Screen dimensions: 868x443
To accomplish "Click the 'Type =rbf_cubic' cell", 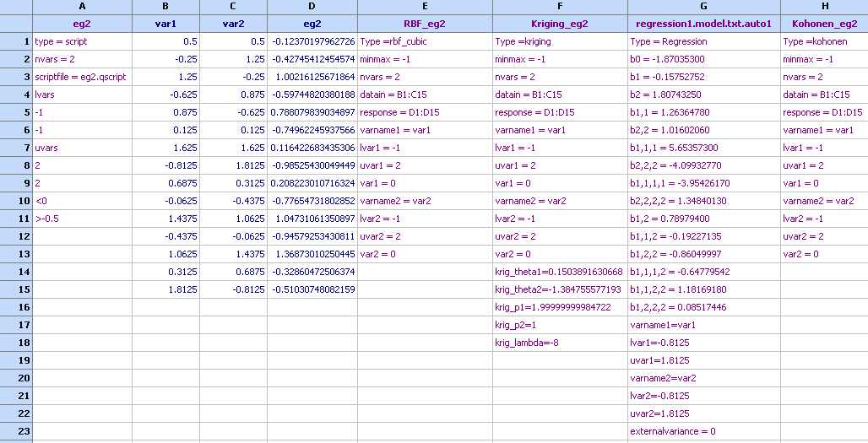I will pyautogui.click(x=425, y=41).
